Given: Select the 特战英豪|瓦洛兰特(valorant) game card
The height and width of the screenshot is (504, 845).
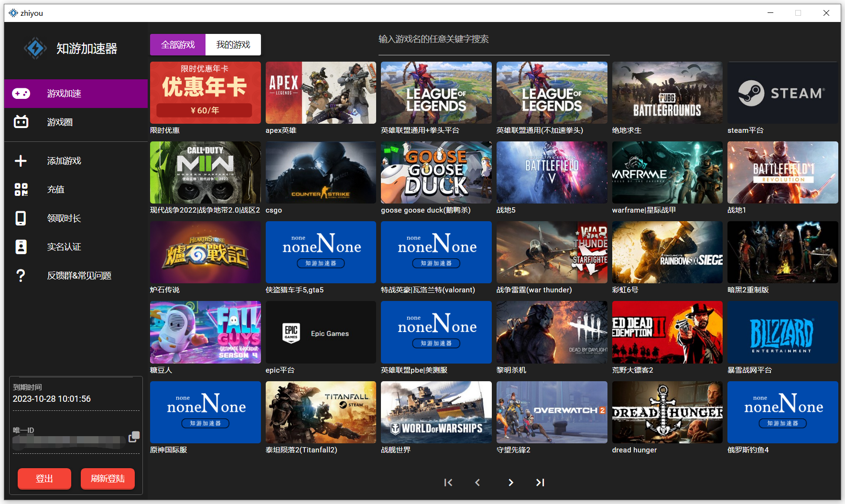Looking at the screenshot, I should (436, 252).
